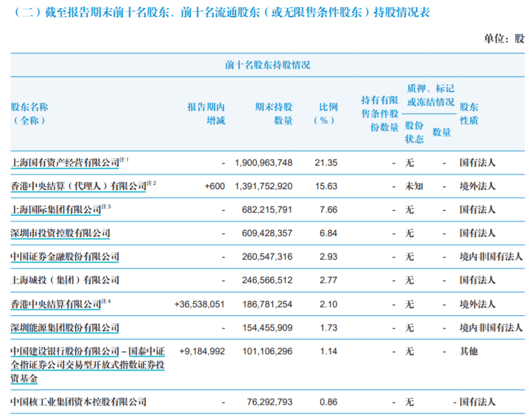The width and height of the screenshot is (532, 419).
Task: Select the 比例（%） column header
Action: coord(326,114)
